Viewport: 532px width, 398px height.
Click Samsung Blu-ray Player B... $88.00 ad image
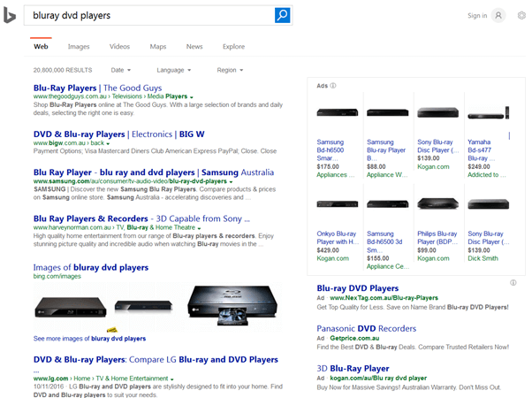tap(387, 112)
